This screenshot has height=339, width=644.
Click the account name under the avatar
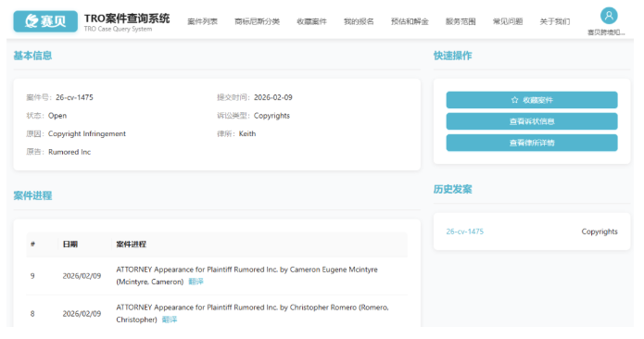(x=606, y=32)
